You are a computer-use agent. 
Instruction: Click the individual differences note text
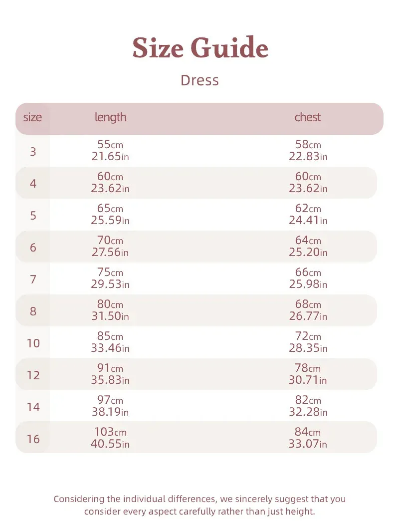[x=199, y=505]
